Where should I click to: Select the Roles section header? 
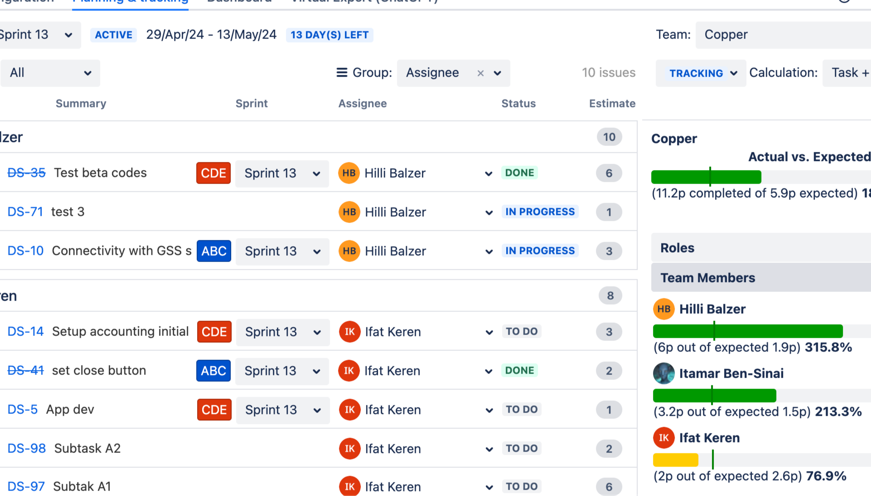tap(761, 248)
